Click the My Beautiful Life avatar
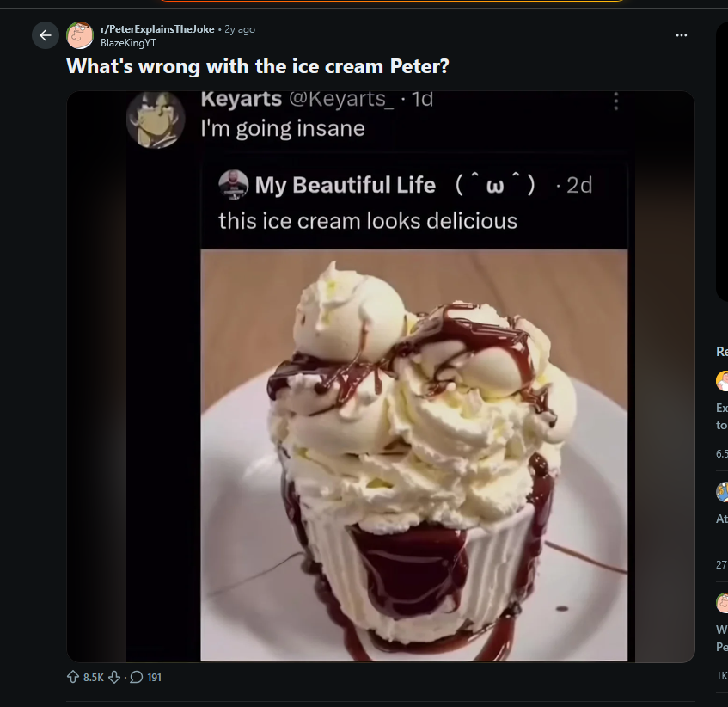The image size is (728, 707). tap(234, 184)
